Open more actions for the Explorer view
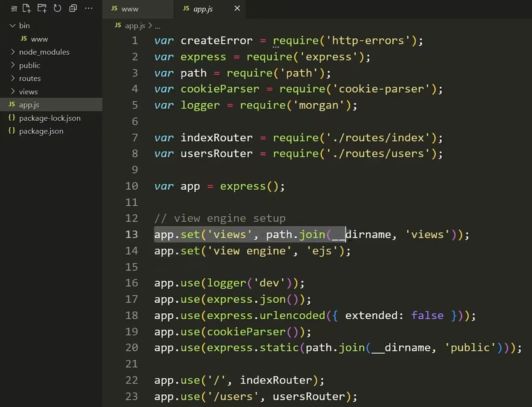Screen dimensions: 532x407 coord(89,8)
